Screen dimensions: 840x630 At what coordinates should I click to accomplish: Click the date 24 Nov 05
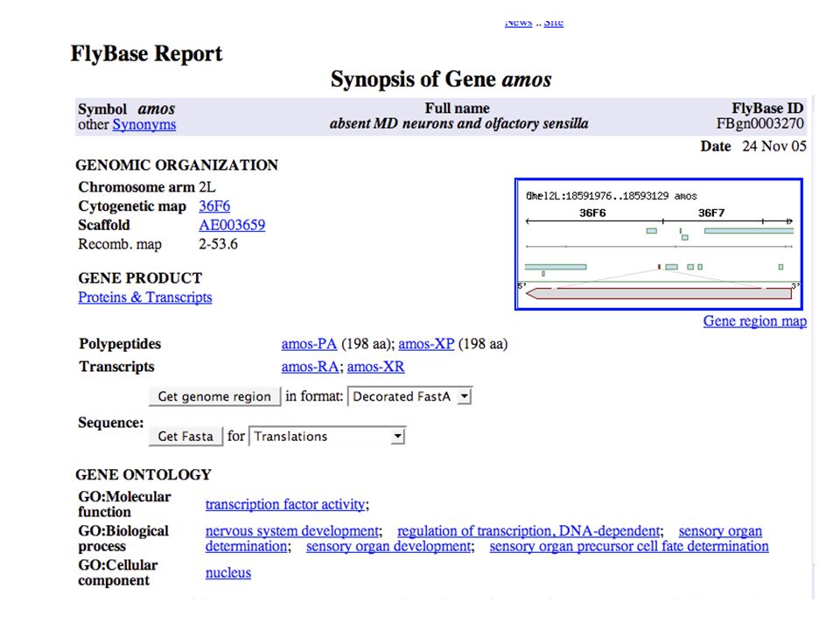pyautogui.click(x=774, y=146)
